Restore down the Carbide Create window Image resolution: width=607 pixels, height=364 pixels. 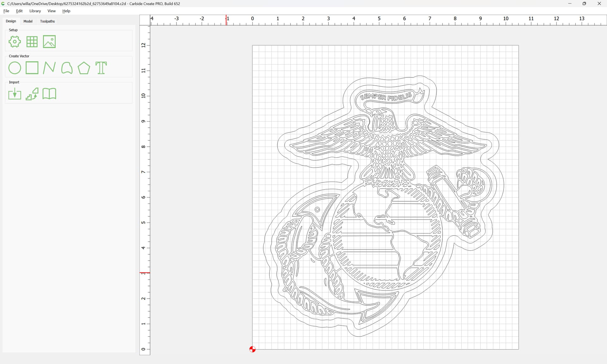(x=584, y=3)
